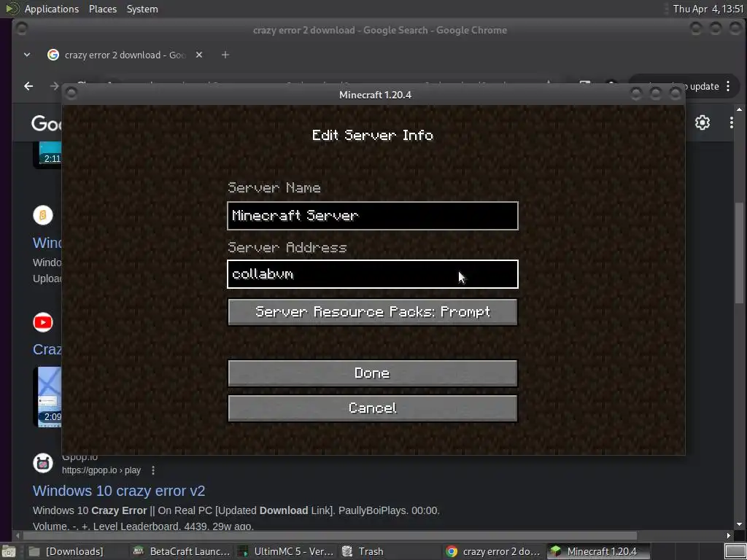
Task: Open Chrome three-dot menu next to update
Action: (x=728, y=86)
